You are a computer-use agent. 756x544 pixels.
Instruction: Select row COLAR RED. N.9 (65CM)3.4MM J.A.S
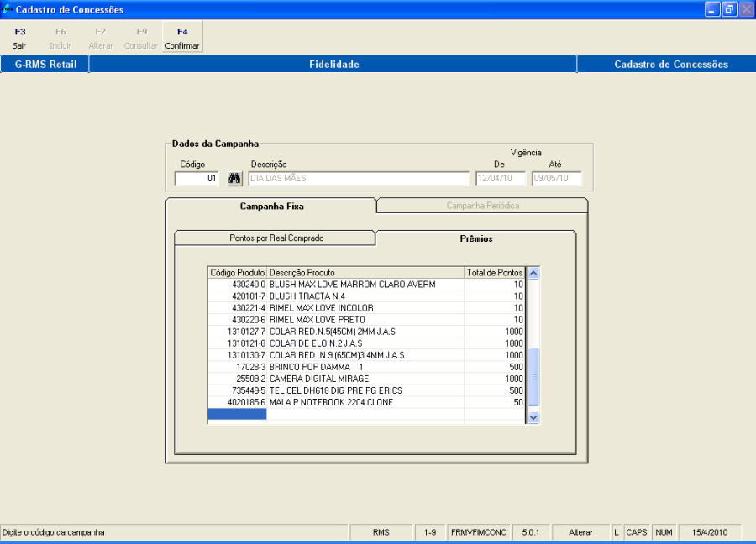pyautogui.click(x=366, y=355)
